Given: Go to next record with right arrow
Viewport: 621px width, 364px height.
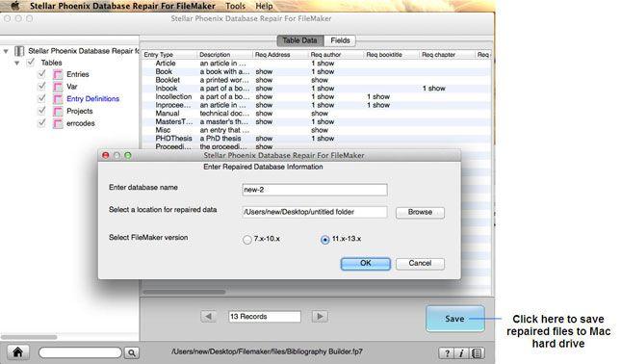Looking at the screenshot, I should (x=320, y=316).
